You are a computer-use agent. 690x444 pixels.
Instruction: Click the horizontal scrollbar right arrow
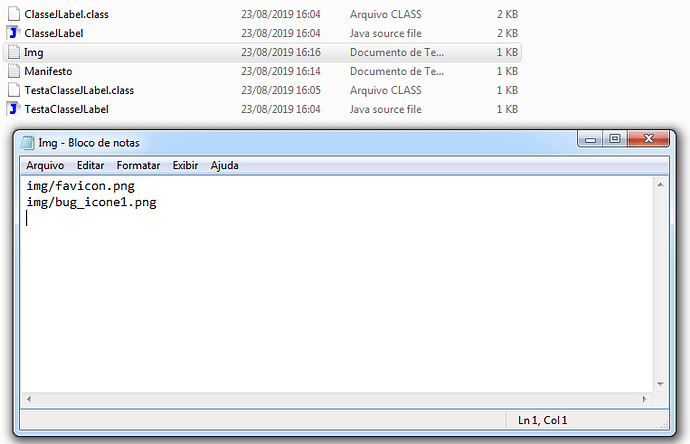tap(644, 399)
